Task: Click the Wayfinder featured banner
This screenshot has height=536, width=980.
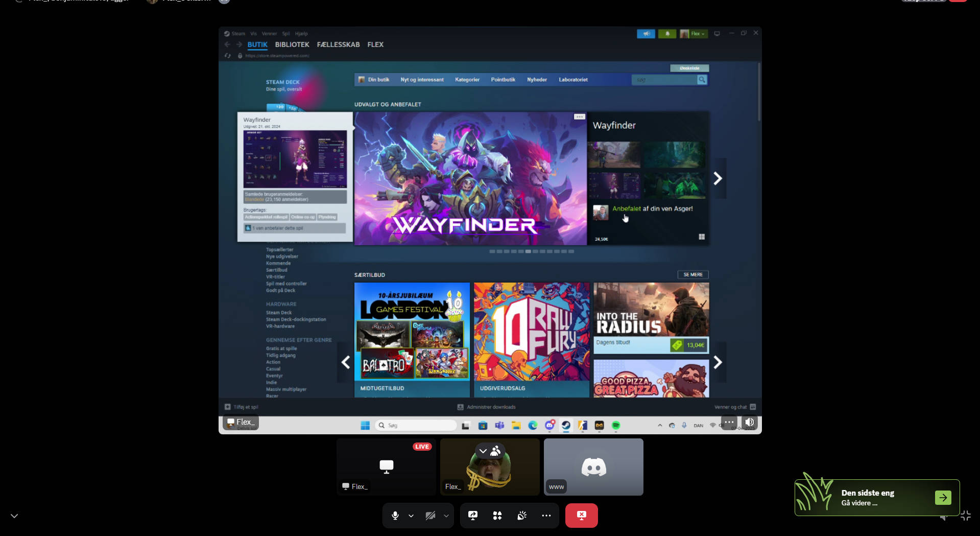Action: (x=470, y=178)
